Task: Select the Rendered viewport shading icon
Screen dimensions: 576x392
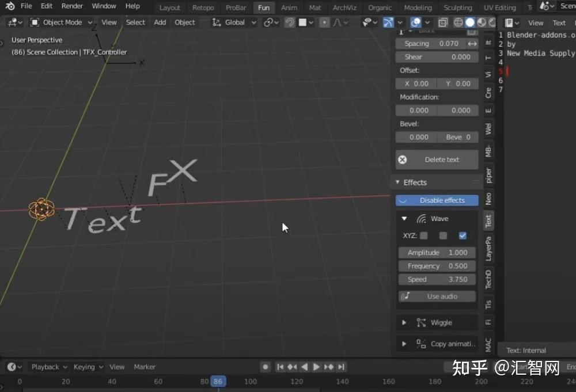Action: point(491,22)
